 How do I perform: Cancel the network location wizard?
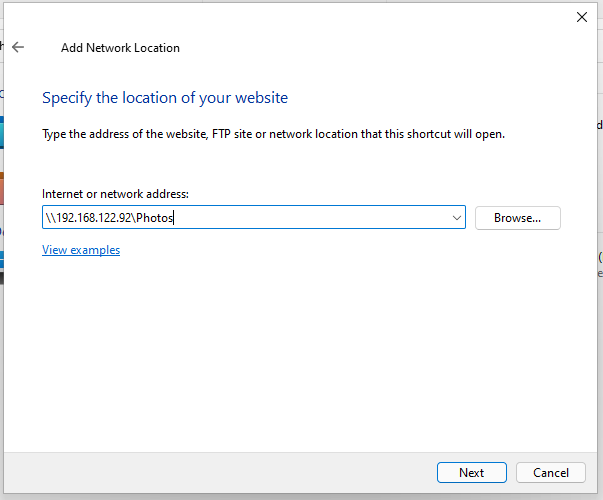551,472
